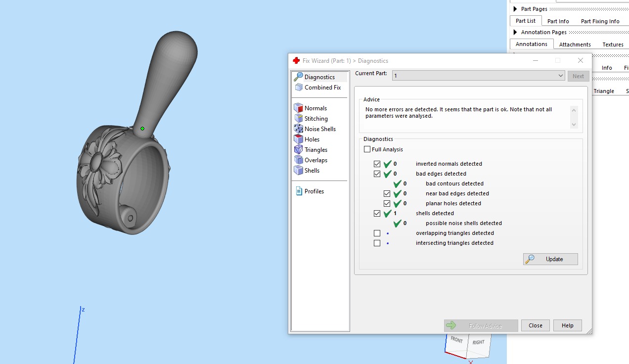Image resolution: width=629 pixels, height=364 pixels.
Task: Close the Fix Wizard with the X button
Action: tap(581, 60)
